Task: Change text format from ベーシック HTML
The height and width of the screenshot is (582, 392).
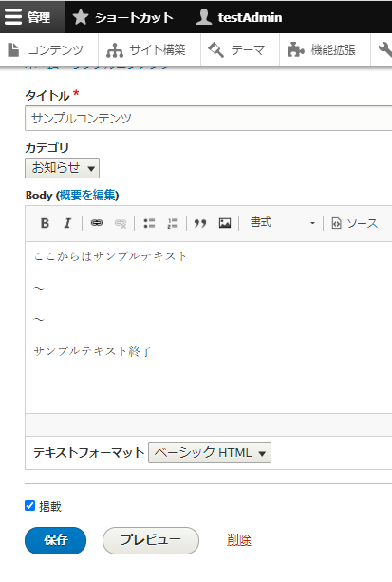Action: [210, 453]
